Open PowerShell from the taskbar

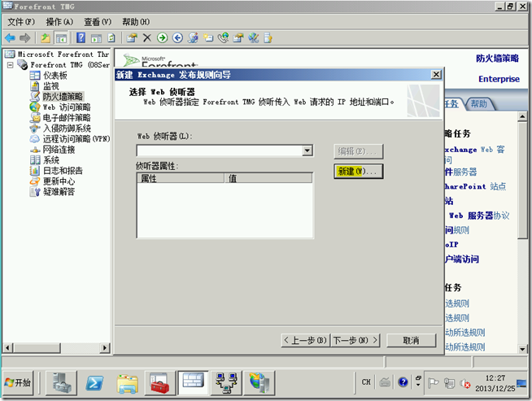[94, 382]
